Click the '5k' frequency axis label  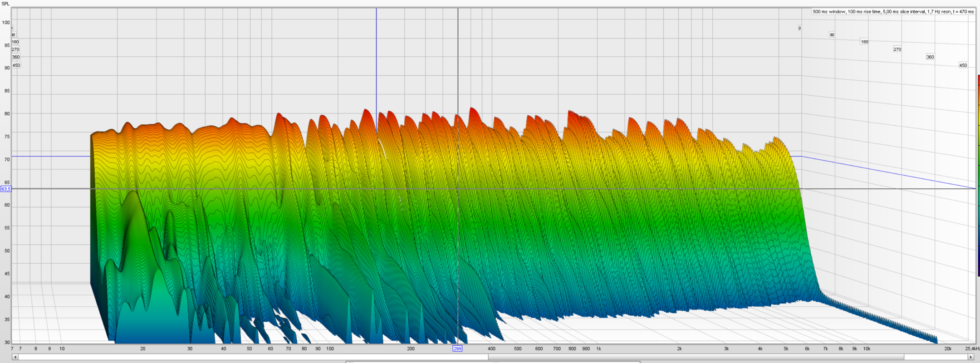point(786,348)
